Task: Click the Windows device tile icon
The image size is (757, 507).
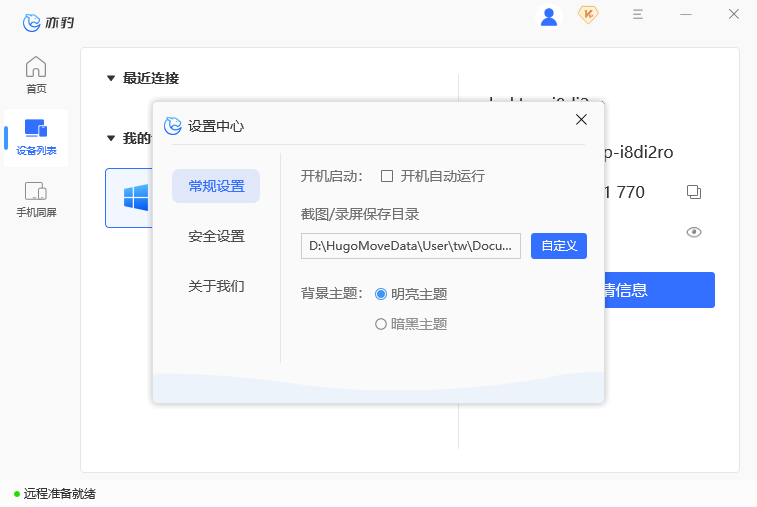Action: [x=136, y=198]
